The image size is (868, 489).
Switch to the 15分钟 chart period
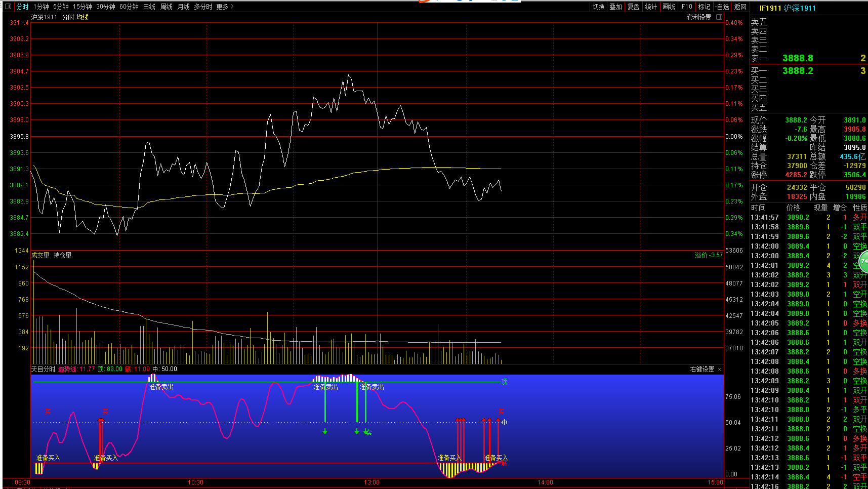point(82,7)
